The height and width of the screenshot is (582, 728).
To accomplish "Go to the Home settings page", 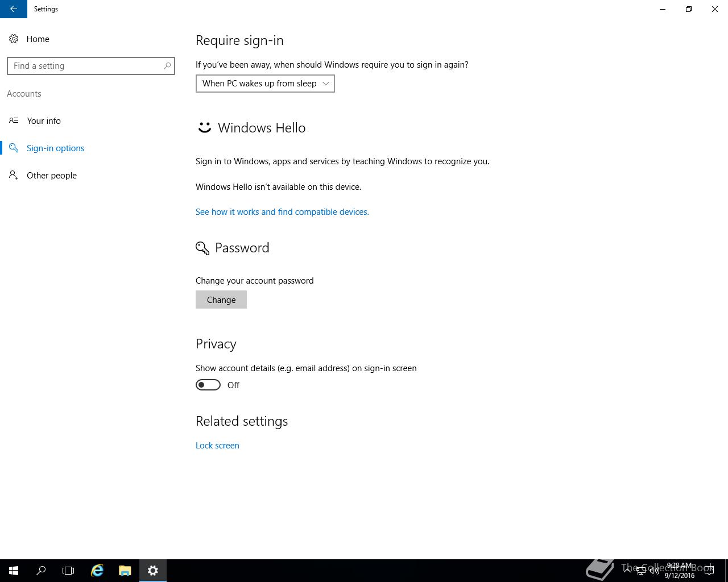I will pyautogui.click(x=38, y=39).
